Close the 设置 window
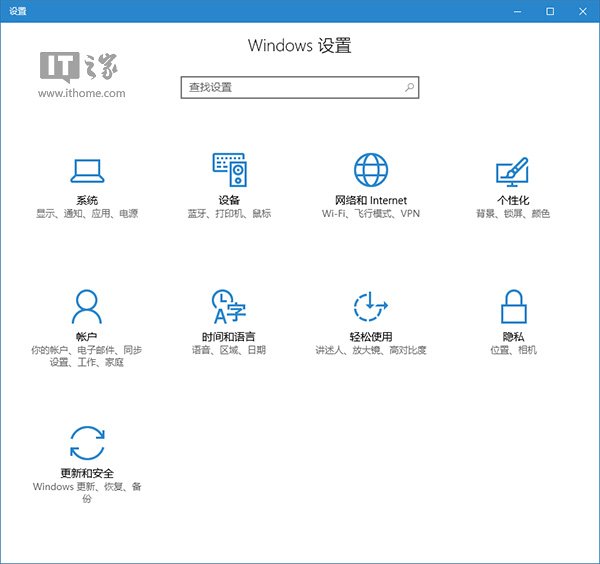Screen dimensions: 600x564 pos(583,11)
